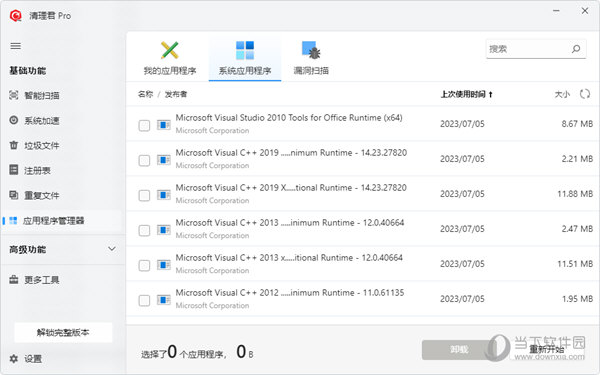Select 应用程序管理器 in the sidebar

point(61,221)
